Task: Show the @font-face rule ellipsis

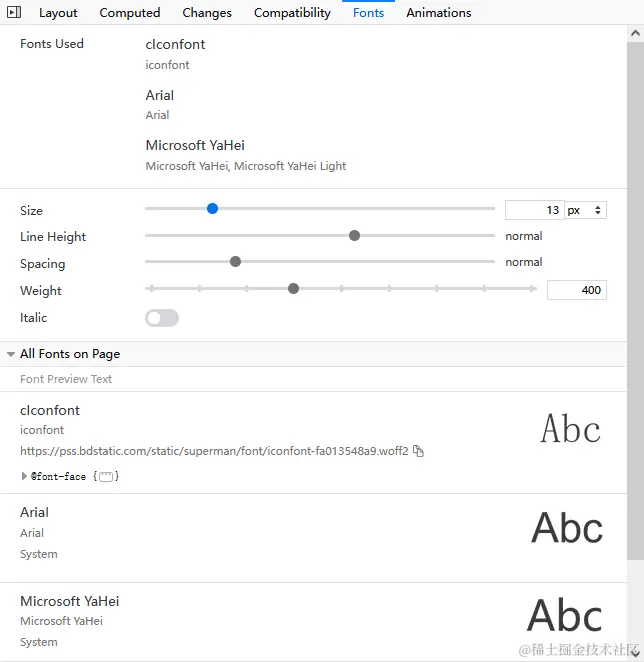Action: (x=106, y=477)
